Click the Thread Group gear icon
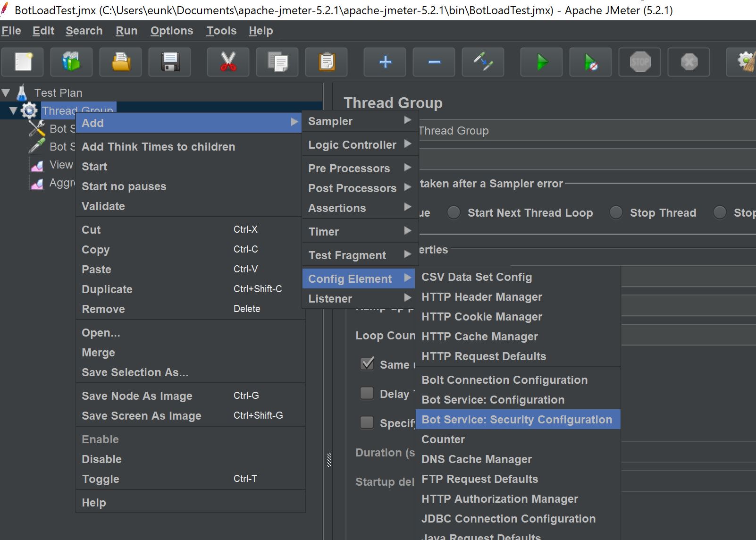Viewport: 756px width, 540px height. [x=29, y=110]
